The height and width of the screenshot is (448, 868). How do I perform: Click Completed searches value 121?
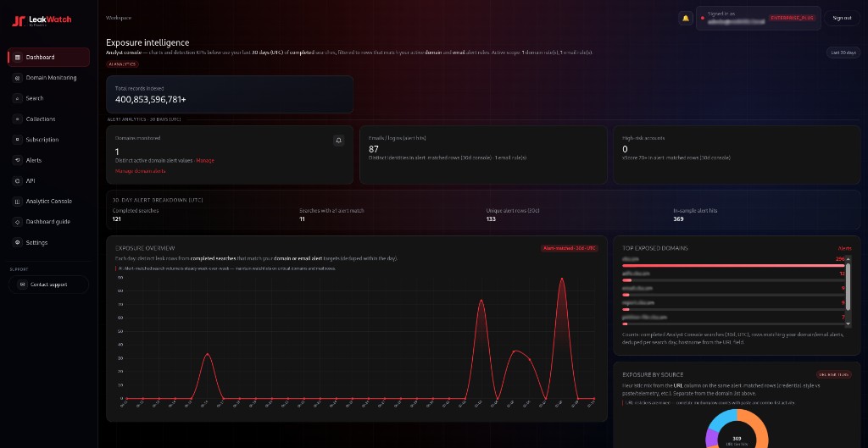pos(117,219)
